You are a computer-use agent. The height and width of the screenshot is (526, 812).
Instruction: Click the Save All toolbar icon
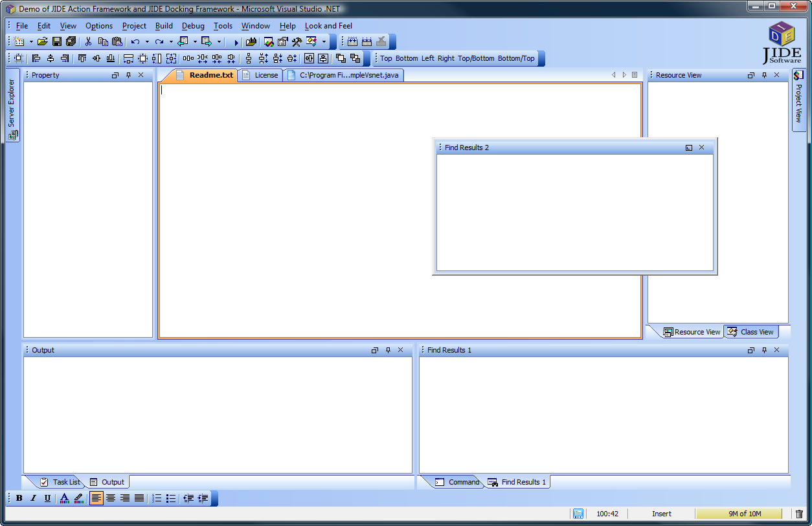click(71, 41)
